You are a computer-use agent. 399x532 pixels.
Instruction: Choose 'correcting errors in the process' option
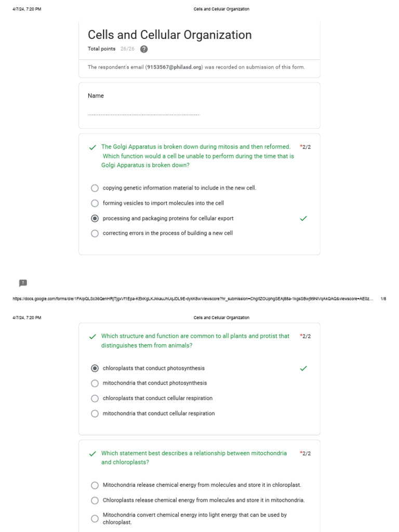[x=95, y=233]
